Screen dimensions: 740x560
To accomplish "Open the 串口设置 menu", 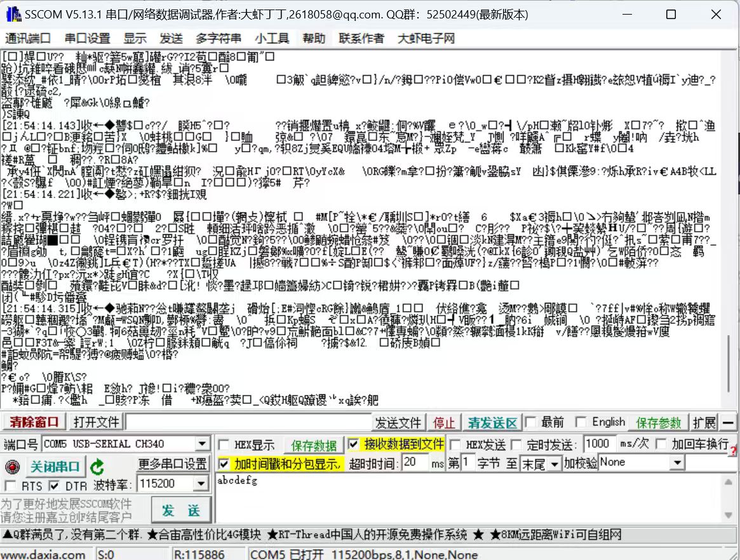I will click(87, 38).
